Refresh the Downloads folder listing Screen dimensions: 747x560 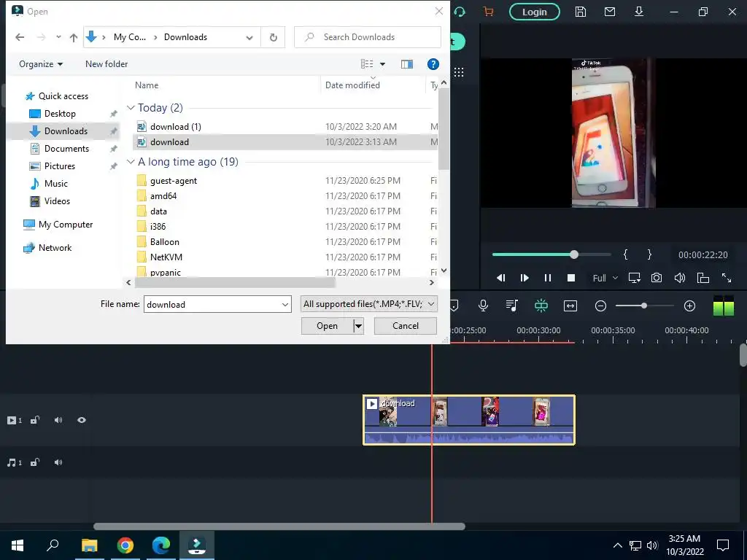(x=273, y=37)
